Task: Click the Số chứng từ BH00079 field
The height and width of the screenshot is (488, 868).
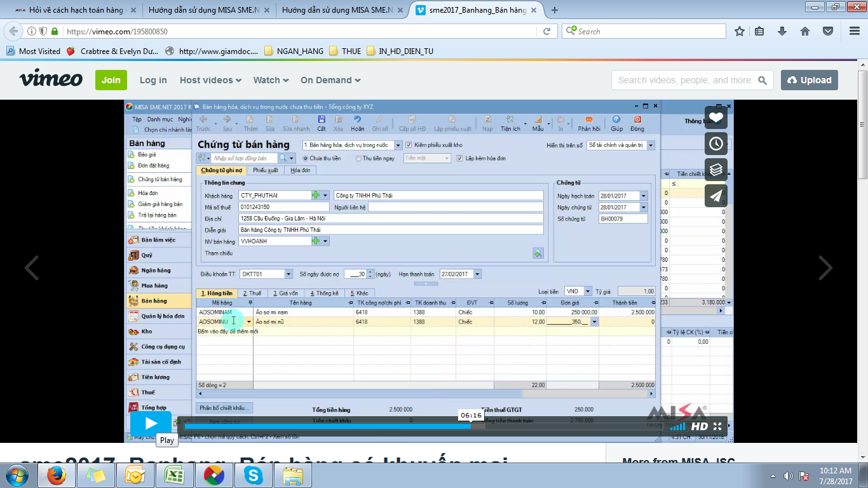Action: [x=623, y=219]
